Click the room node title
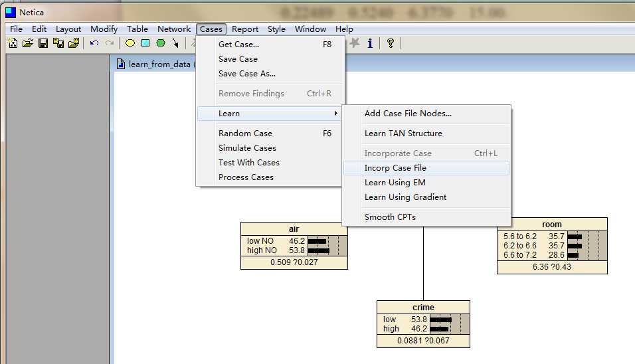The height and width of the screenshot is (364, 635). [x=551, y=225]
